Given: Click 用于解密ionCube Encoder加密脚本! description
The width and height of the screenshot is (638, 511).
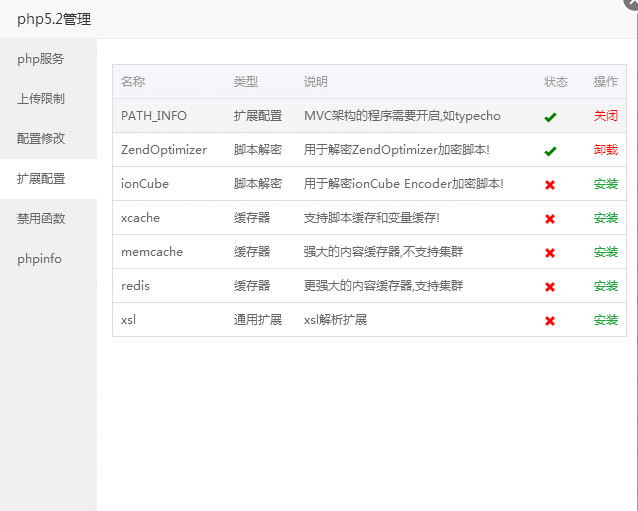Looking at the screenshot, I should pyautogui.click(x=404, y=184).
